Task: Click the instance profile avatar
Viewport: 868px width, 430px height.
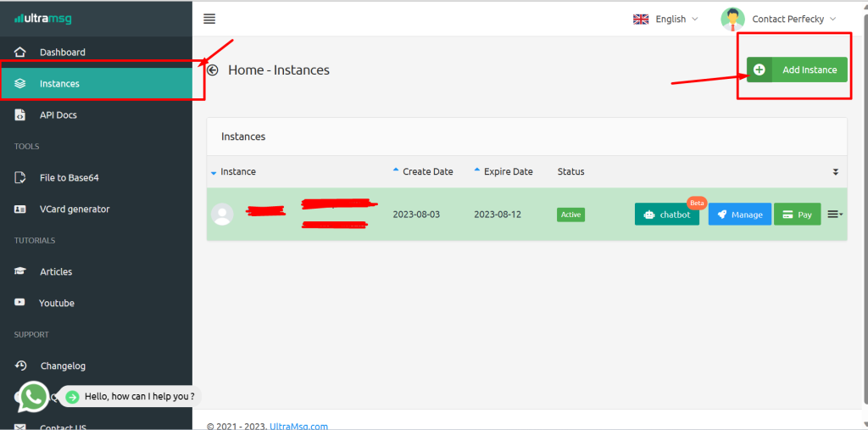Action: 222,215
